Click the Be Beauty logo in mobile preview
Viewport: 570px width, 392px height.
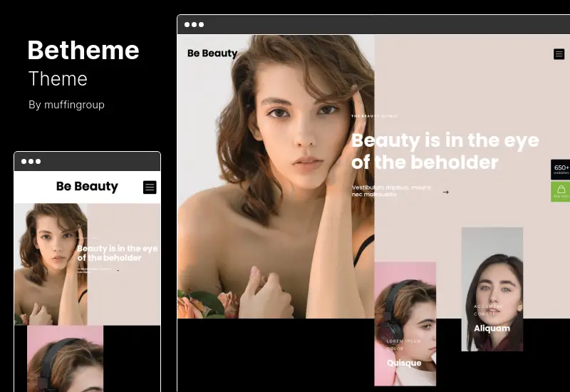pos(87,187)
